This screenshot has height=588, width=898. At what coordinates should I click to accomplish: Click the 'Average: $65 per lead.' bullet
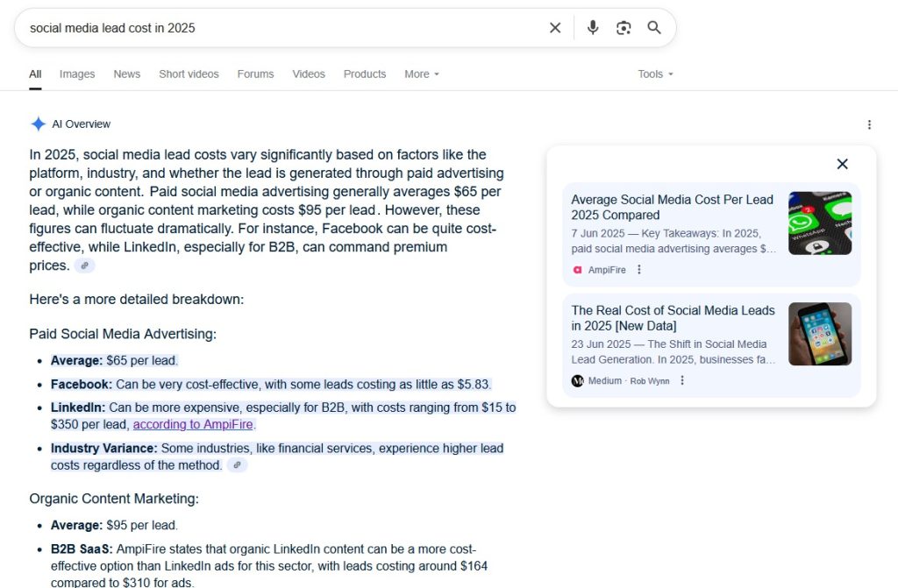pos(115,361)
